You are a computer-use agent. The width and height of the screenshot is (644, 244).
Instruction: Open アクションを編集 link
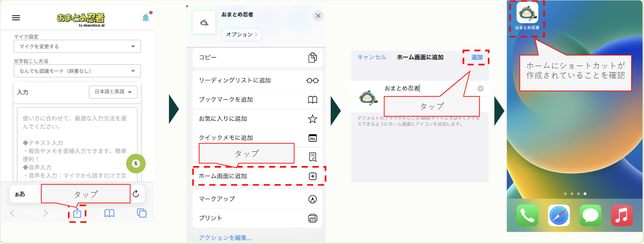225,238
